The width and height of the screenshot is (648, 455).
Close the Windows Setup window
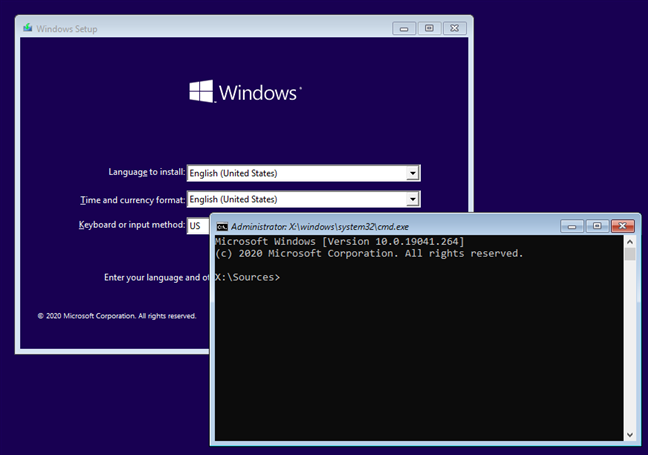(x=455, y=28)
